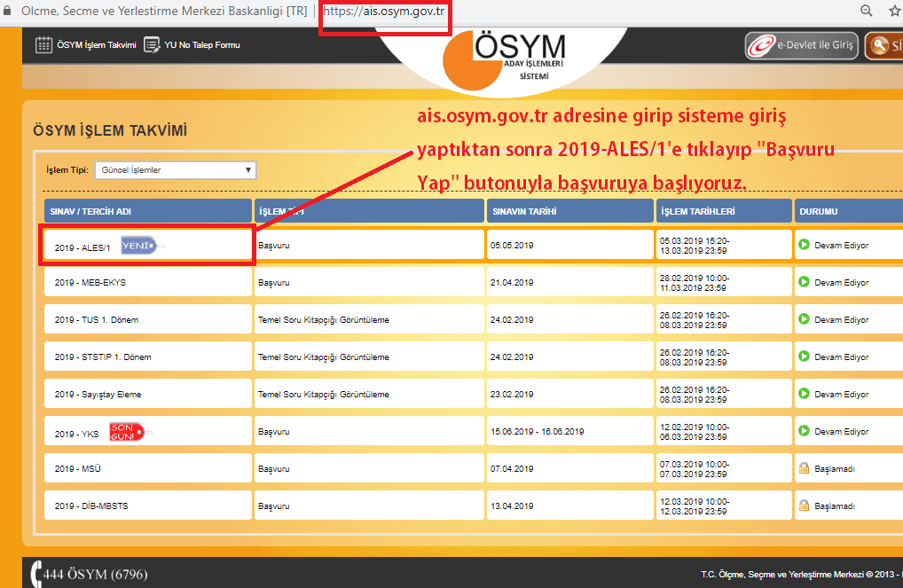Click the phone icon beside 444 ÖSYM

(x=36, y=574)
